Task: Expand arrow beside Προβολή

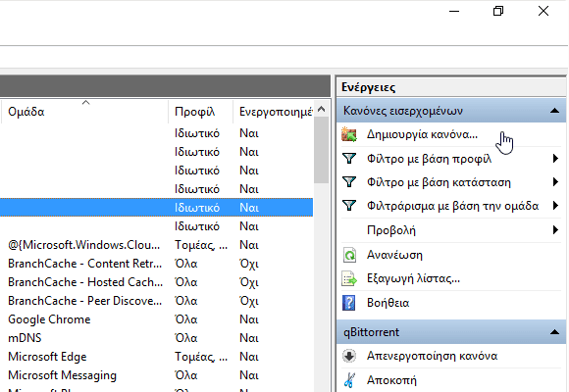Action: [x=555, y=230]
